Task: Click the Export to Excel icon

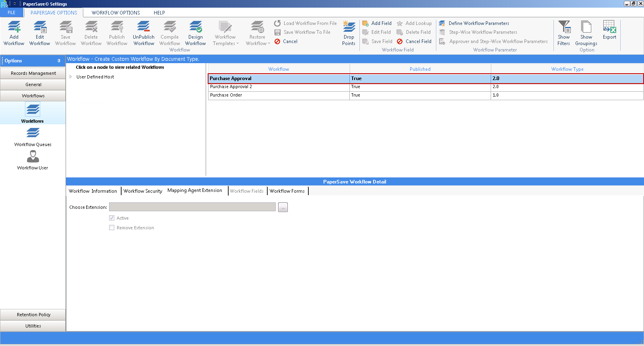Action: coord(610,30)
